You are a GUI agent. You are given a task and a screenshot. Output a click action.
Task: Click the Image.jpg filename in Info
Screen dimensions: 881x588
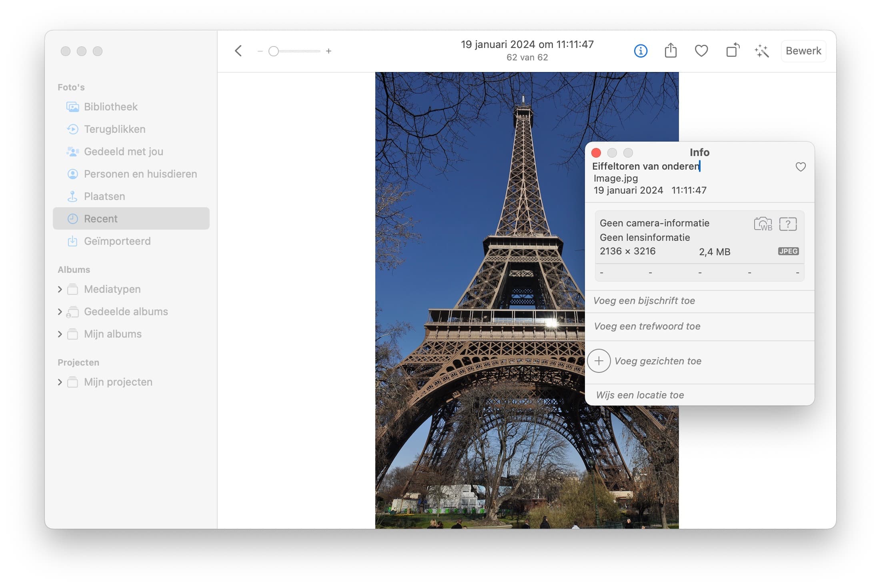coord(616,178)
